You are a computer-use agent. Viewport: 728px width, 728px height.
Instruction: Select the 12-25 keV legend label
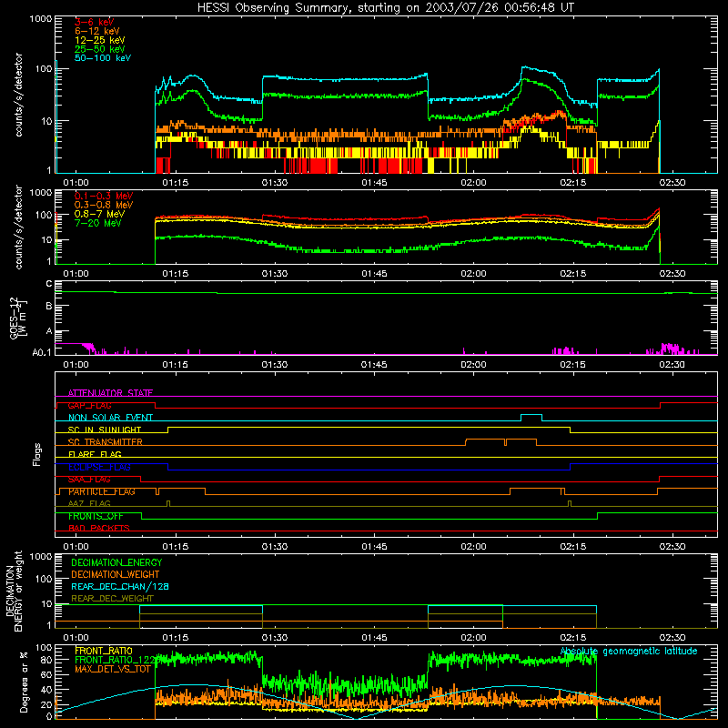click(x=100, y=40)
